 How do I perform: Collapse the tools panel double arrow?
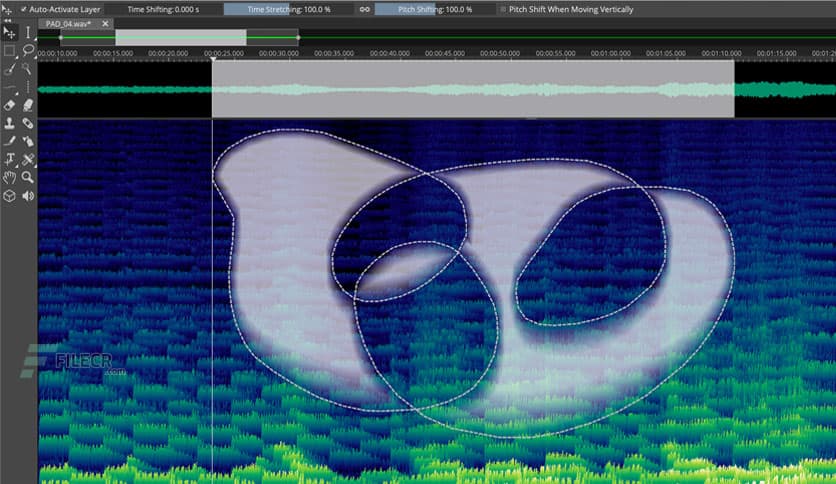7,21
